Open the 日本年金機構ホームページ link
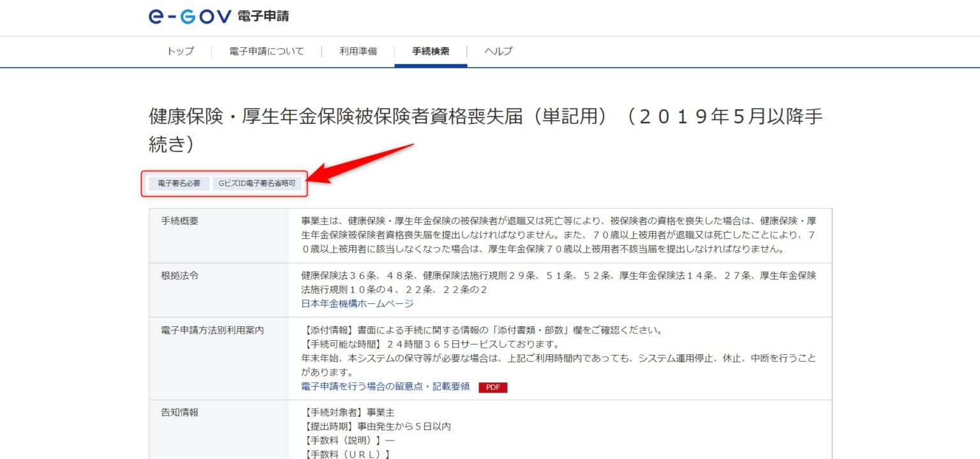This screenshot has width=980, height=459. coord(357,304)
